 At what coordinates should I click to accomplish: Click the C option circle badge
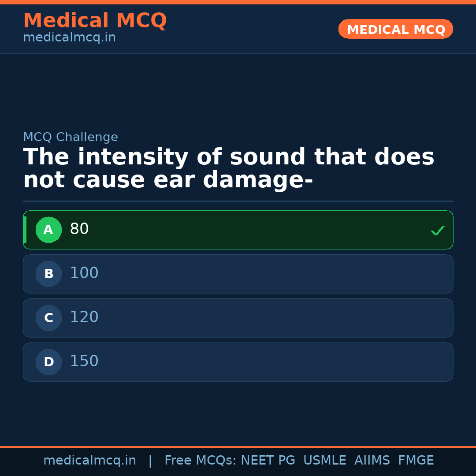click(48, 318)
